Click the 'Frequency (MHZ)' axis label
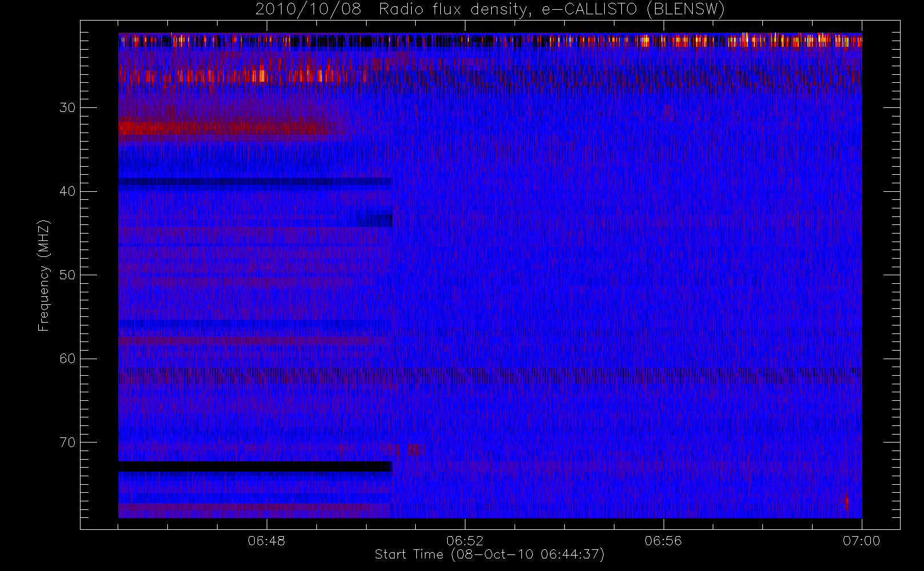 coord(43,275)
